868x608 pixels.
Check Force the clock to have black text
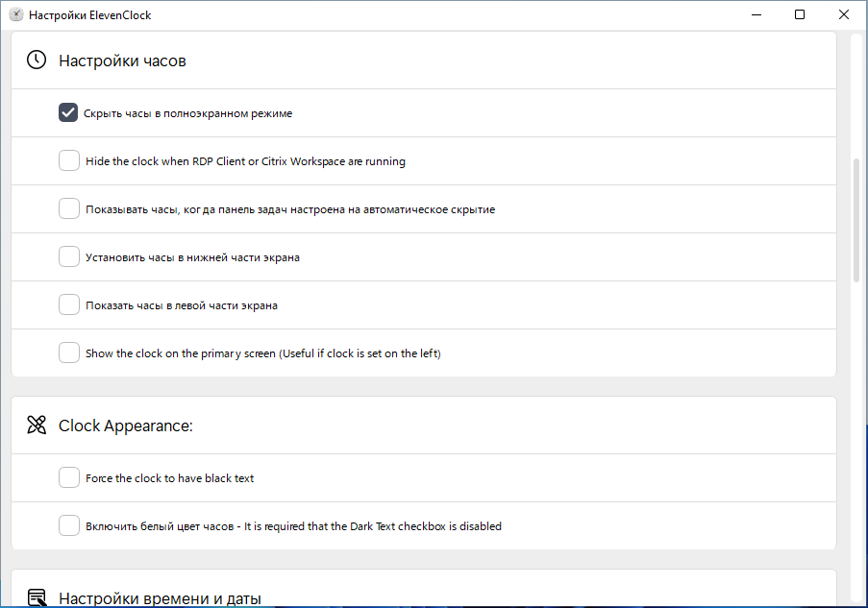[x=69, y=477]
